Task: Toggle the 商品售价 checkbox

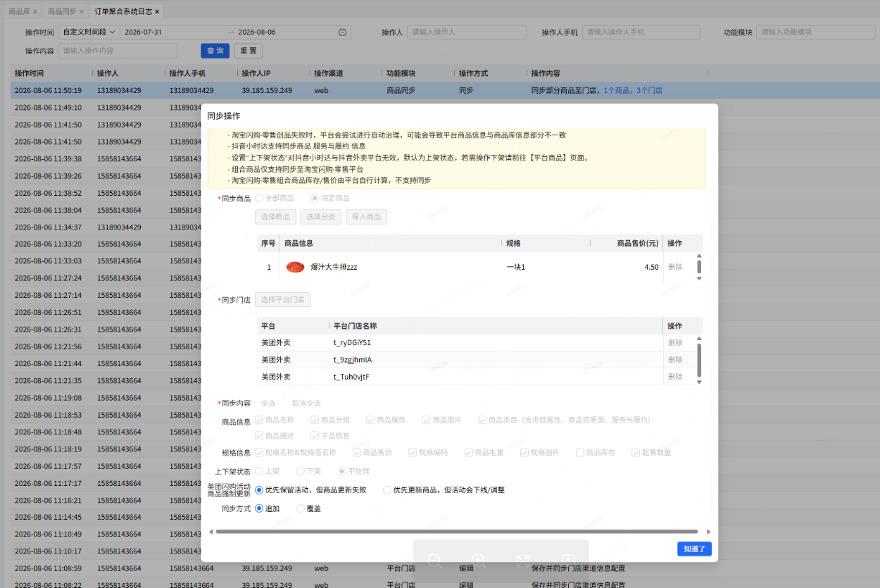Action: (357, 453)
